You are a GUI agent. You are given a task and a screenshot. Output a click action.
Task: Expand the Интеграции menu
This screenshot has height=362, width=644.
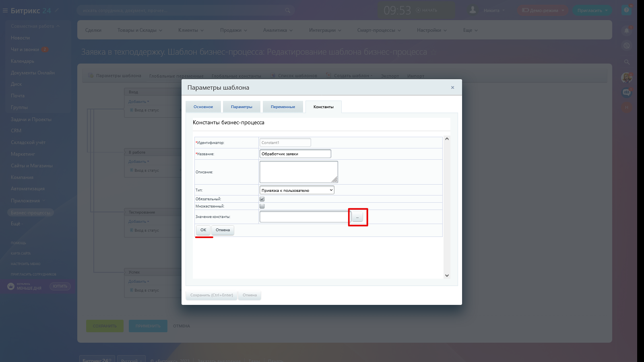point(325,30)
